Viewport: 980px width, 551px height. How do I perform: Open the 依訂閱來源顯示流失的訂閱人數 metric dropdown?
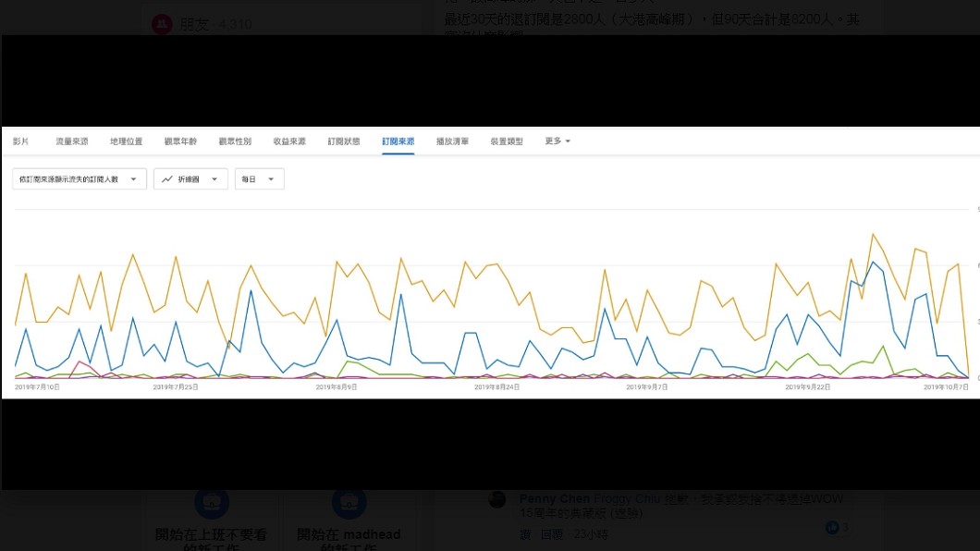point(80,179)
